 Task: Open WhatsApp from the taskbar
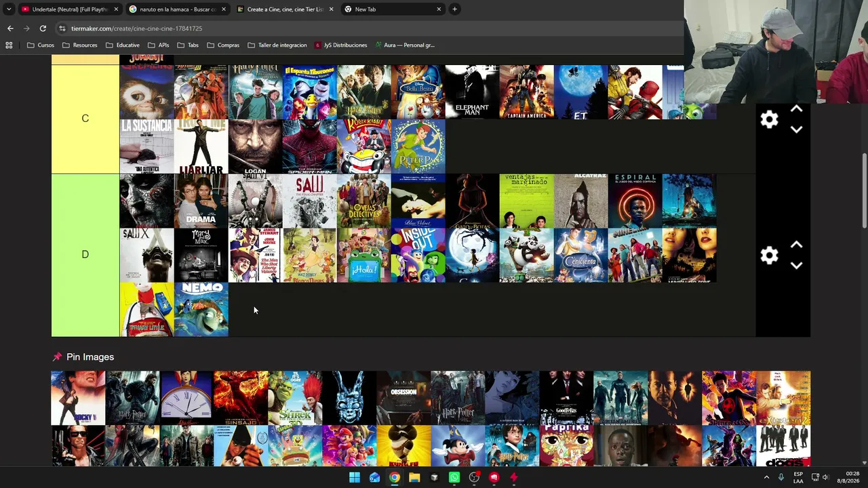click(454, 477)
